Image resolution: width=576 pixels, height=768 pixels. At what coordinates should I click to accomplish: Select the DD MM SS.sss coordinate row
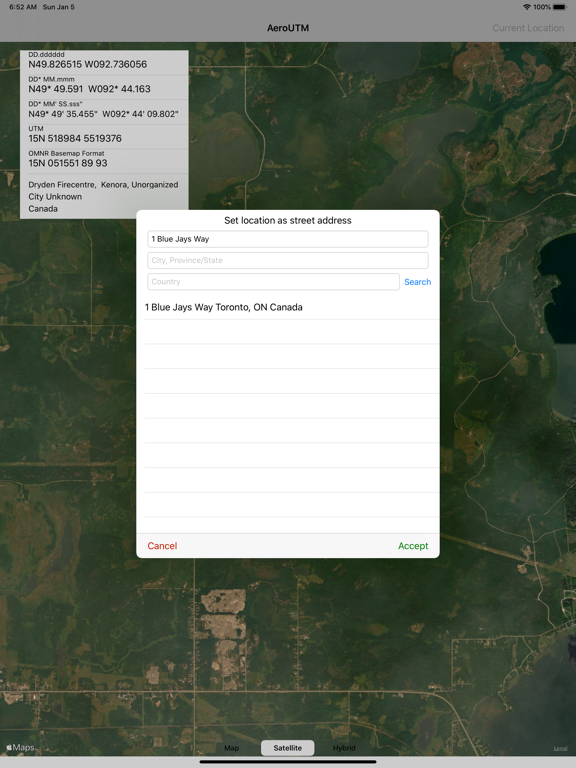click(x=104, y=110)
